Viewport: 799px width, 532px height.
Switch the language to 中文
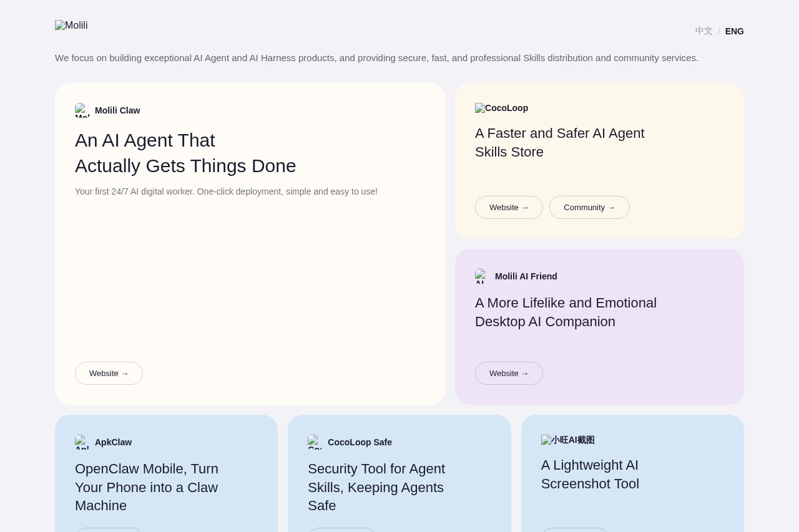(703, 31)
